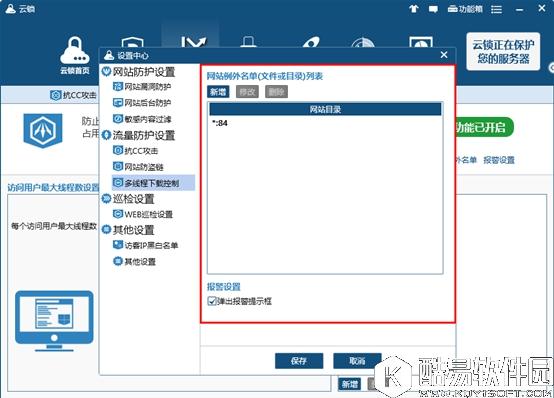554x398 pixels.
Task: Select 抗CC攻击 in settings center tree
Action: click(x=141, y=151)
